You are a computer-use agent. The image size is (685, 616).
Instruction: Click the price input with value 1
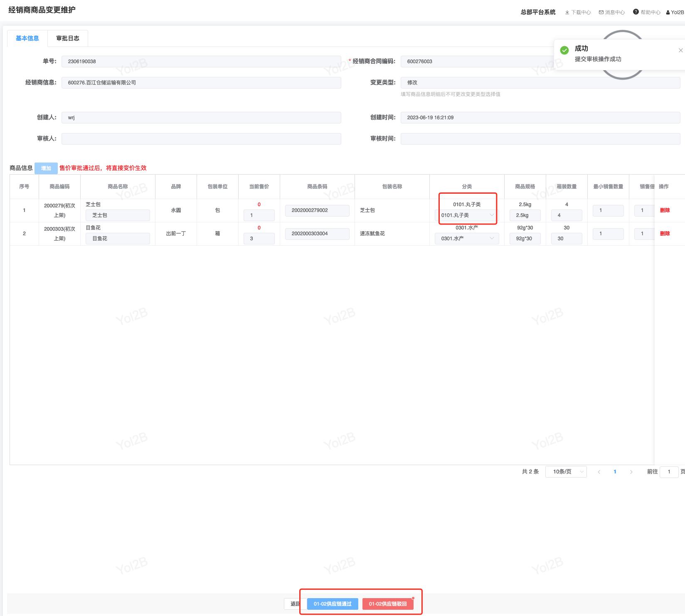click(x=259, y=215)
